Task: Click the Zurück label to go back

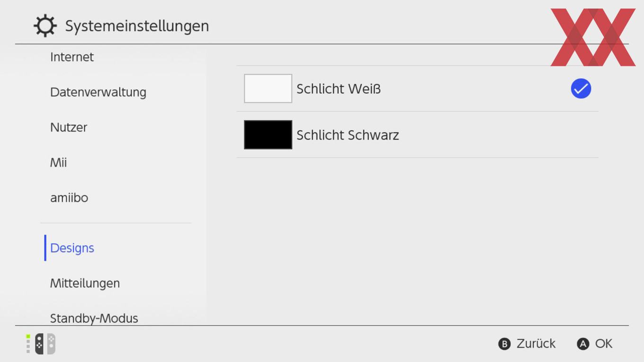Action: coord(536,344)
